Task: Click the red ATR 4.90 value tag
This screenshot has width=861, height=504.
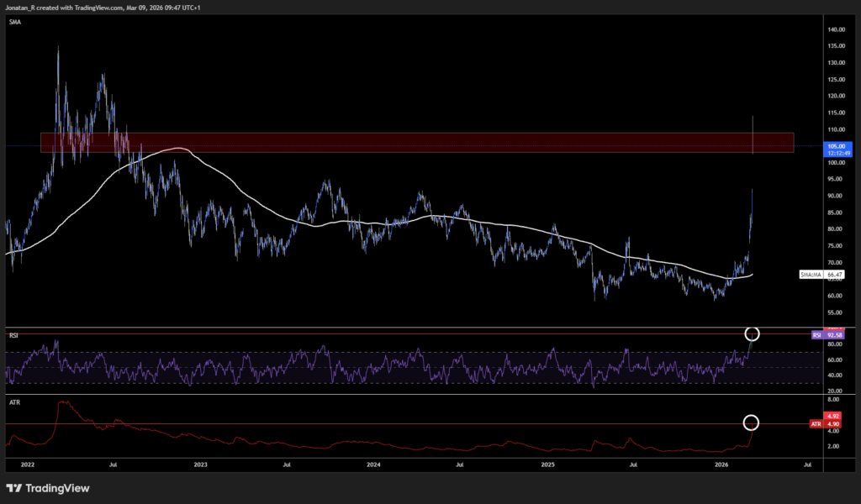Action: click(827, 425)
